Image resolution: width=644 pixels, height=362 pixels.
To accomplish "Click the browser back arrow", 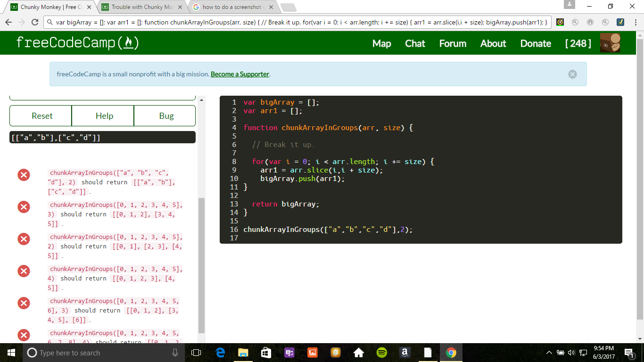I will pos(8,22).
